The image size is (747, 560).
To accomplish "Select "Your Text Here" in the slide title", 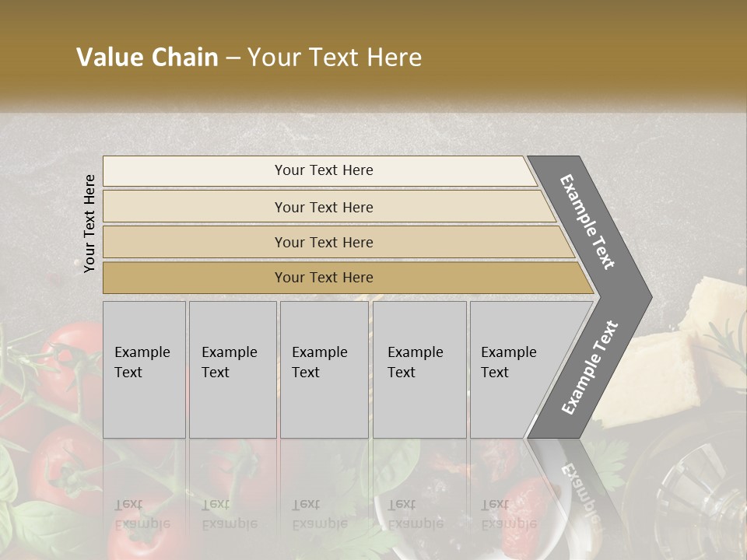I will (x=334, y=58).
